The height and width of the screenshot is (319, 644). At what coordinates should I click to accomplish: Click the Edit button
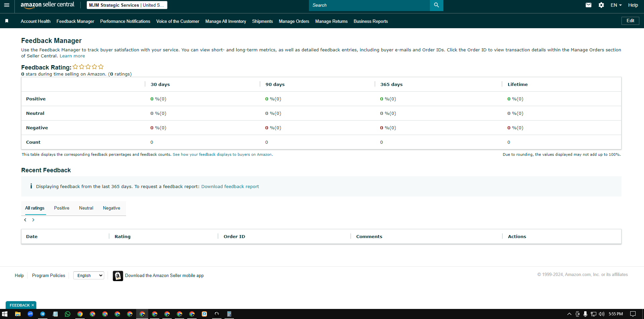point(630,20)
